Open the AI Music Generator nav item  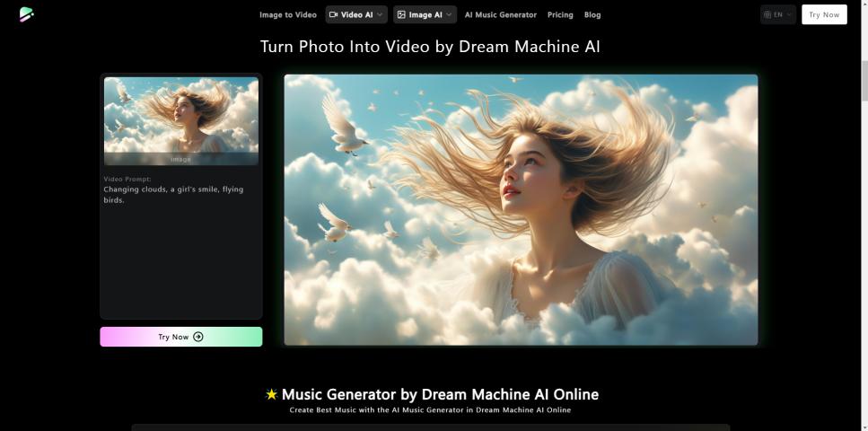[x=500, y=14]
